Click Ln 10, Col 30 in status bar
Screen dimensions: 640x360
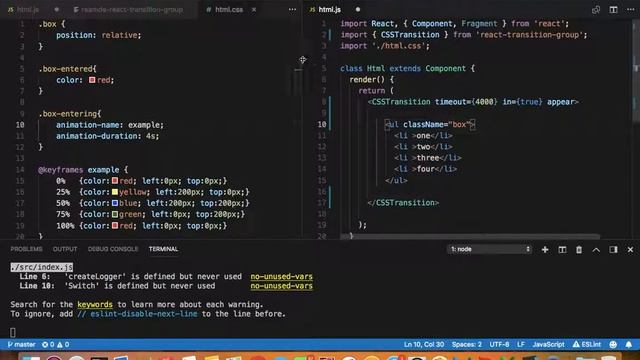point(424,344)
